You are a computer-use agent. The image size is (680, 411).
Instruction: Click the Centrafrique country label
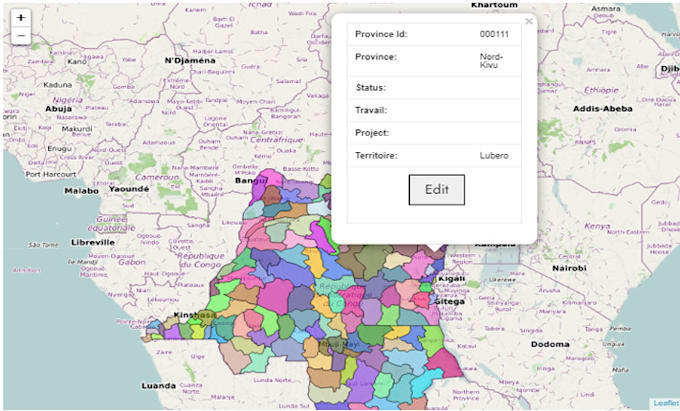277,140
